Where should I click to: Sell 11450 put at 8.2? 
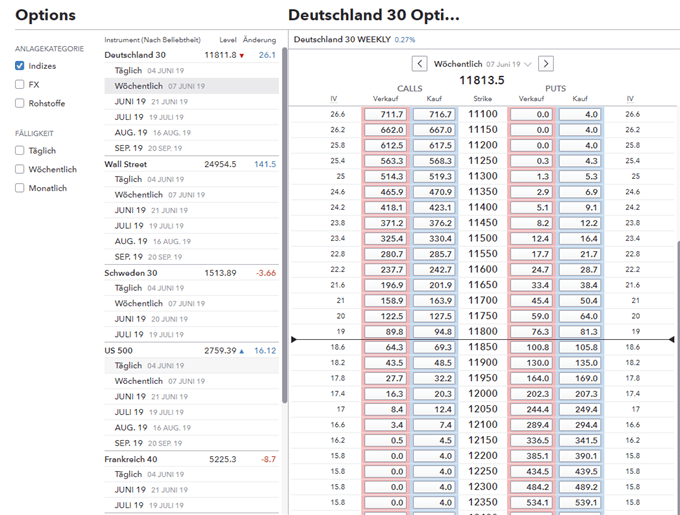coord(531,223)
